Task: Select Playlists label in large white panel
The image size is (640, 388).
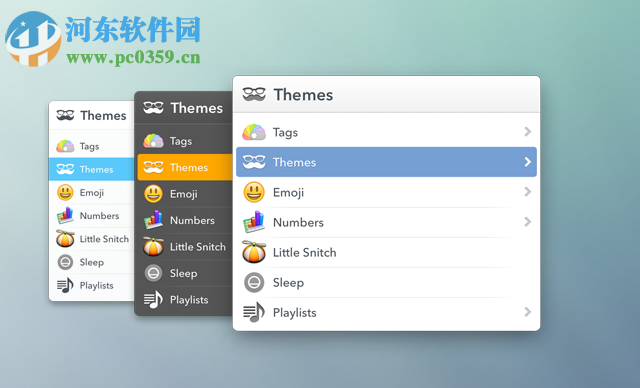Action: click(295, 313)
